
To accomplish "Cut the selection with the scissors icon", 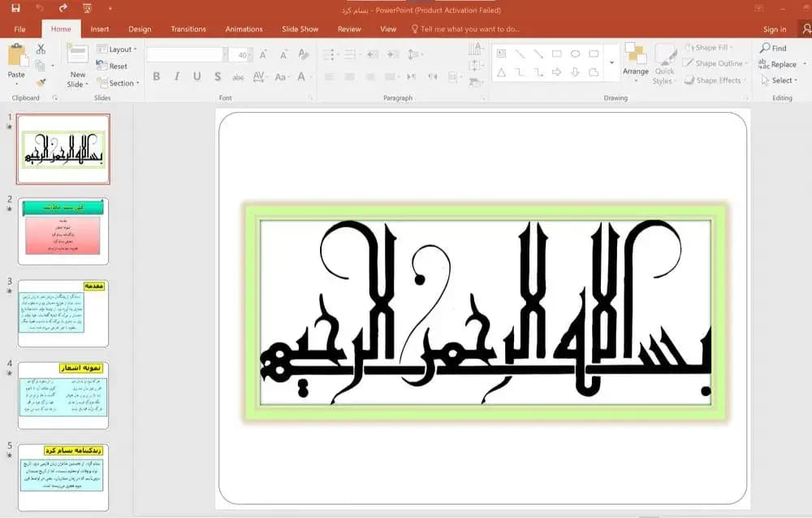I will (41, 50).
